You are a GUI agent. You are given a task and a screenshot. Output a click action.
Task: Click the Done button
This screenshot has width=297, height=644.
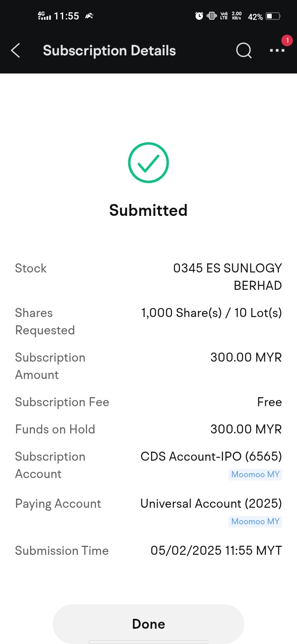click(148, 624)
